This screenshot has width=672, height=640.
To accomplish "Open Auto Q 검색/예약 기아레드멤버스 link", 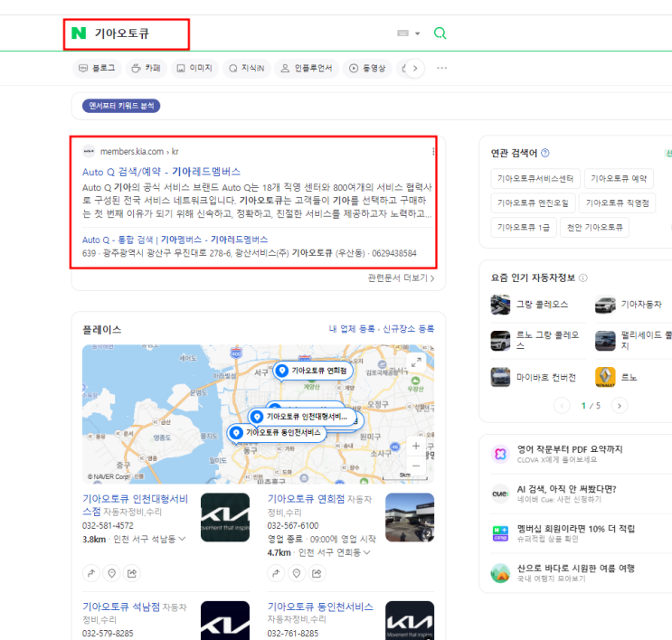I will click(x=161, y=172).
